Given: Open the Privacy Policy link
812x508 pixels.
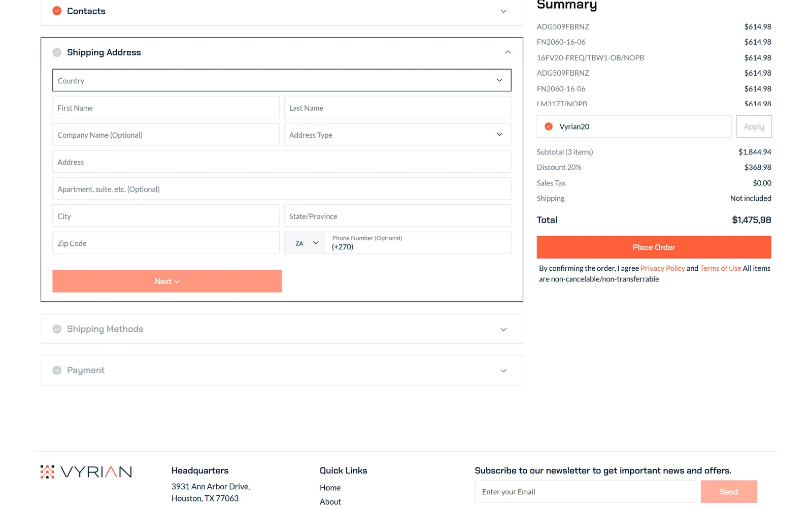Looking at the screenshot, I should (662, 268).
